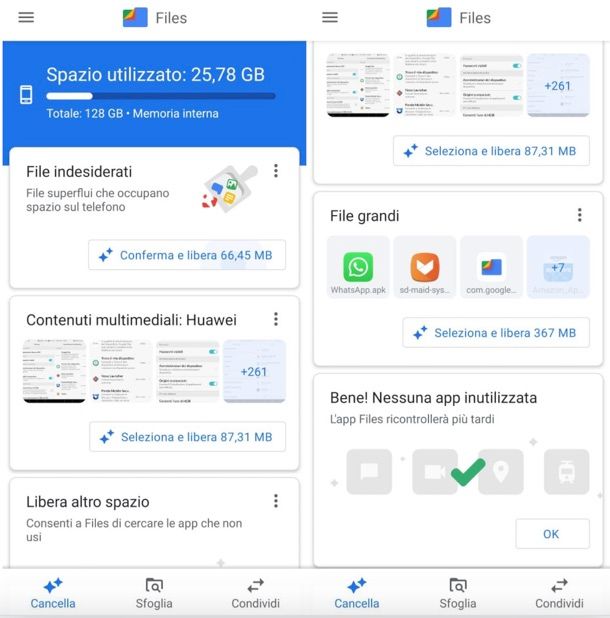Open Libera altro spazio options menu
This screenshot has height=618, width=610.
(x=276, y=501)
